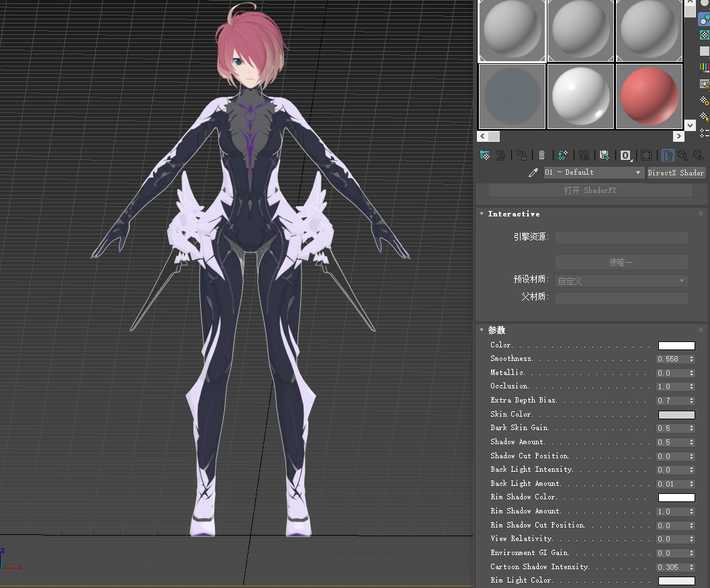Click the Video Color Check icon
Viewport: 710px width, 588px height.
pyautogui.click(x=704, y=67)
